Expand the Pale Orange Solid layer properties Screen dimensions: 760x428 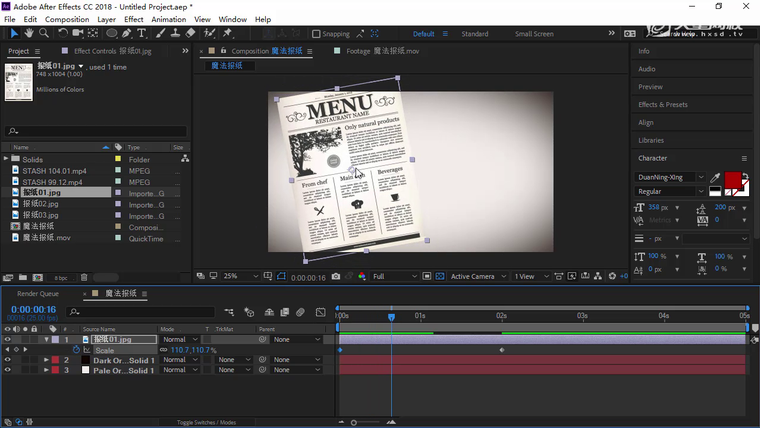coord(45,370)
